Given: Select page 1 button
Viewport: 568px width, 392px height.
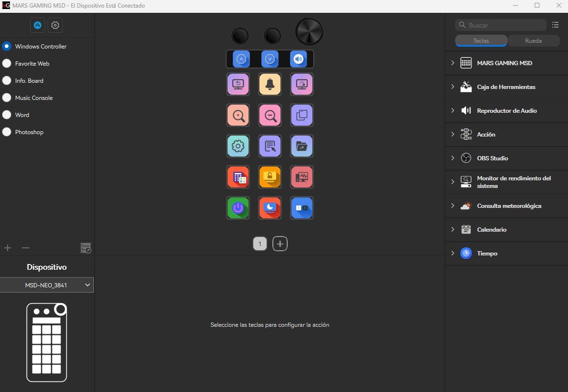Looking at the screenshot, I should tap(259, 244).
